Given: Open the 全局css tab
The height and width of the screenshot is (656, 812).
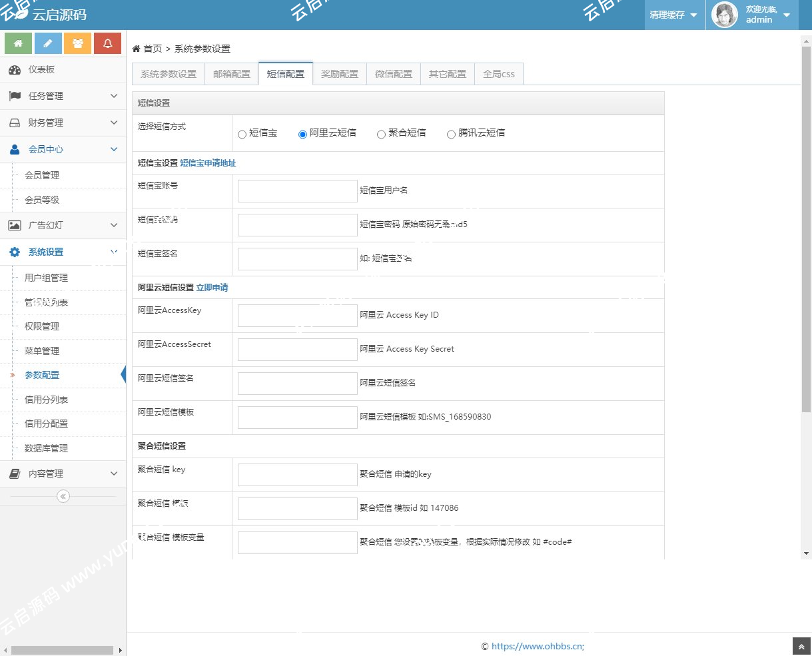Looking at the screenshot, I should click(499, 73).
